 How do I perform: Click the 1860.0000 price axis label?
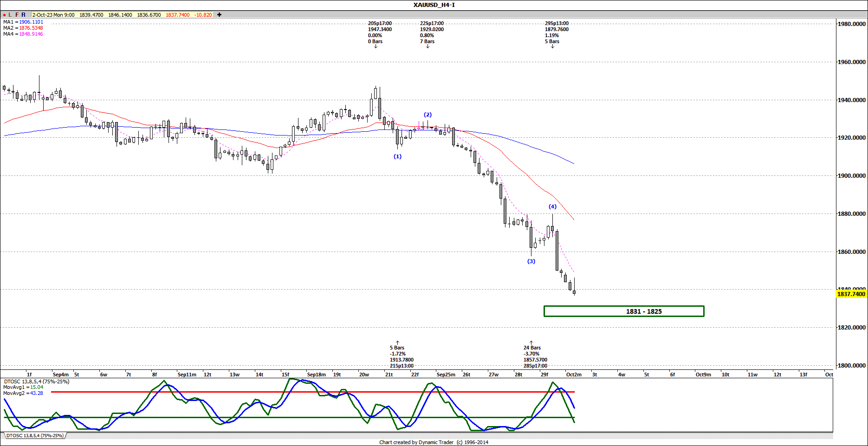pos(851,252)
